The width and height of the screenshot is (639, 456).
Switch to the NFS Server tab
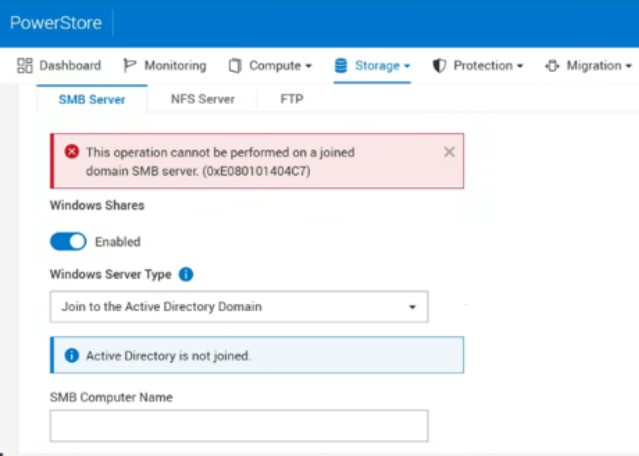coord(203,99)
